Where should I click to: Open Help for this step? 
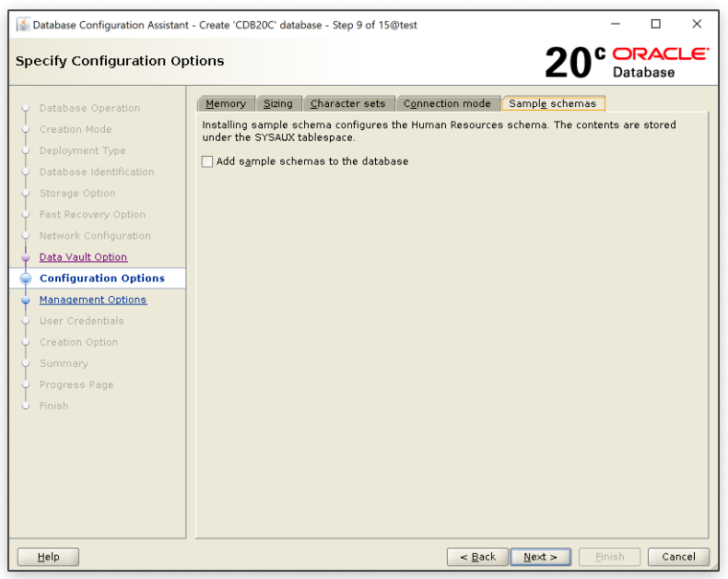click(48, 557)
